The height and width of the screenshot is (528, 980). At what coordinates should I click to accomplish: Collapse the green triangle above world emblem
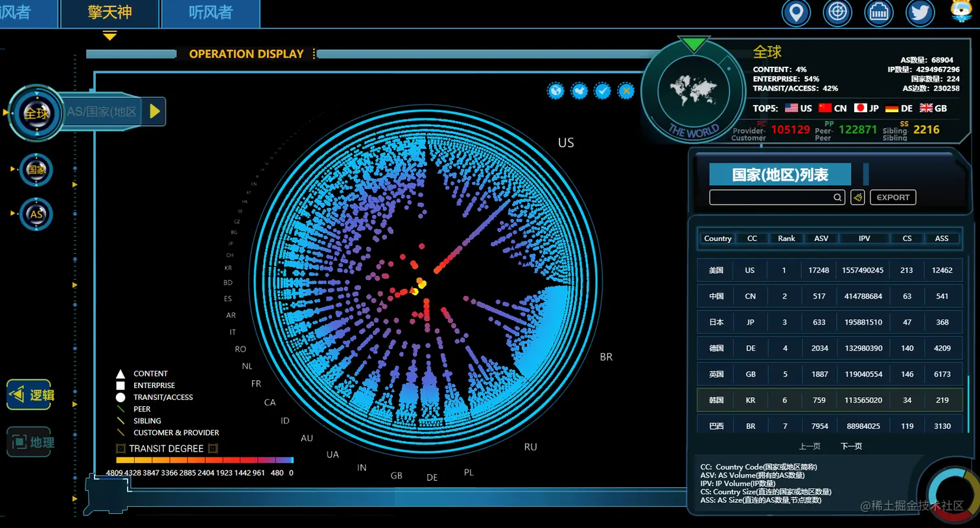694,44
